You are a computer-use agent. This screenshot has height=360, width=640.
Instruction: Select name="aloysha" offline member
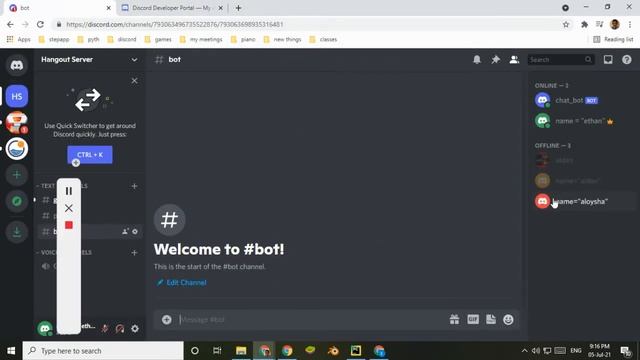click(x=584, y=201)
